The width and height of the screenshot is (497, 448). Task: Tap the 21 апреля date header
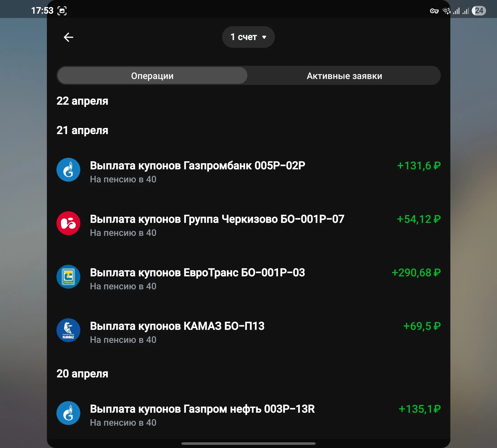(x=82, y=130)
